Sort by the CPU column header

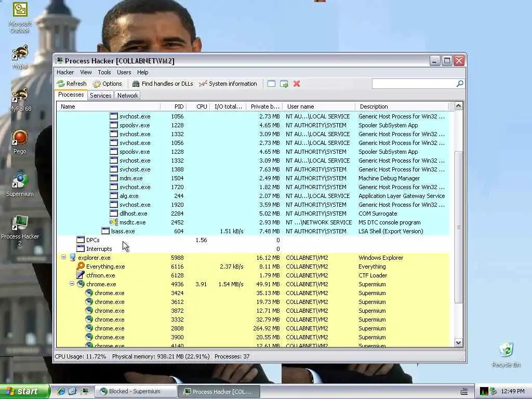click(x=198, y=107)
